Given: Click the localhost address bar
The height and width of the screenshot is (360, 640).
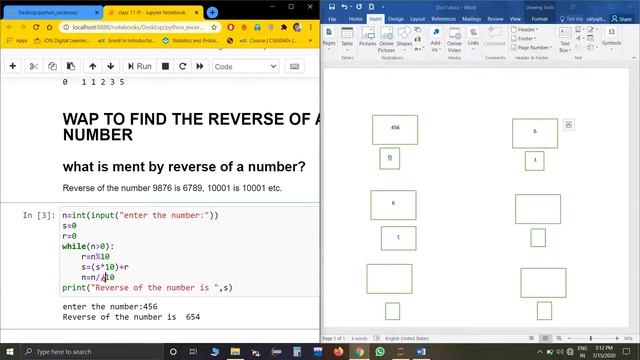Looking at the screenshot, I should coord(139,27).
